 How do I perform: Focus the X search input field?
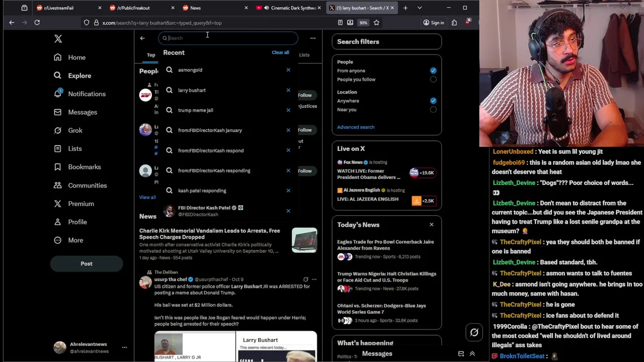[x=228, y=38]
